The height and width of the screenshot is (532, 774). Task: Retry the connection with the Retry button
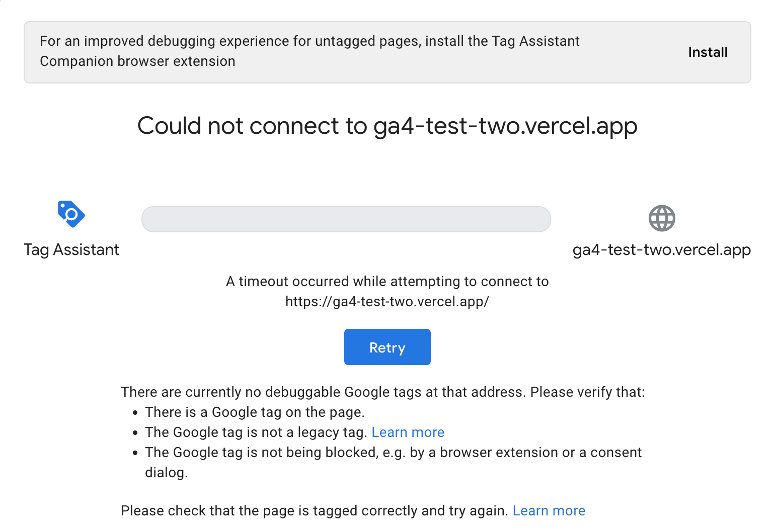[388, 347]
